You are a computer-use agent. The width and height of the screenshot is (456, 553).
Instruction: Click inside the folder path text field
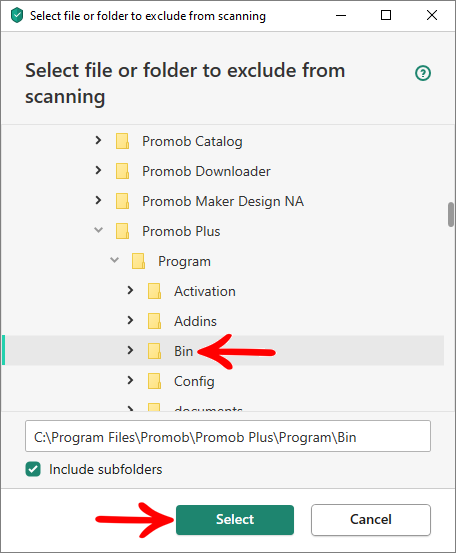(228, 436)
